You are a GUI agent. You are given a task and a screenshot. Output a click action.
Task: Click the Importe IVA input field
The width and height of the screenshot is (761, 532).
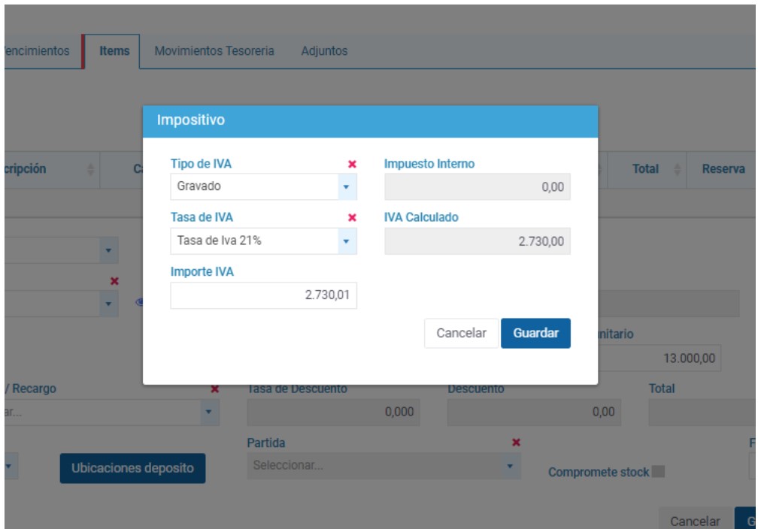[x=263, y=295]
